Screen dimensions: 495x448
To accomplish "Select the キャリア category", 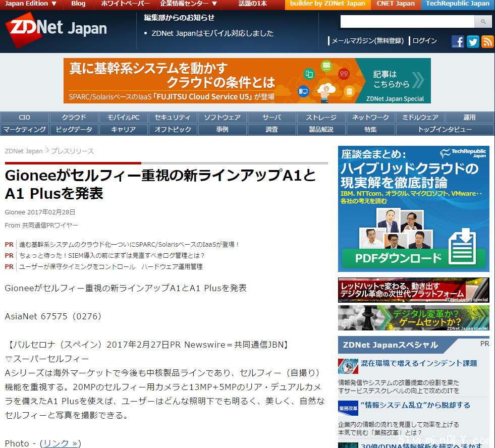I will 124,130.
